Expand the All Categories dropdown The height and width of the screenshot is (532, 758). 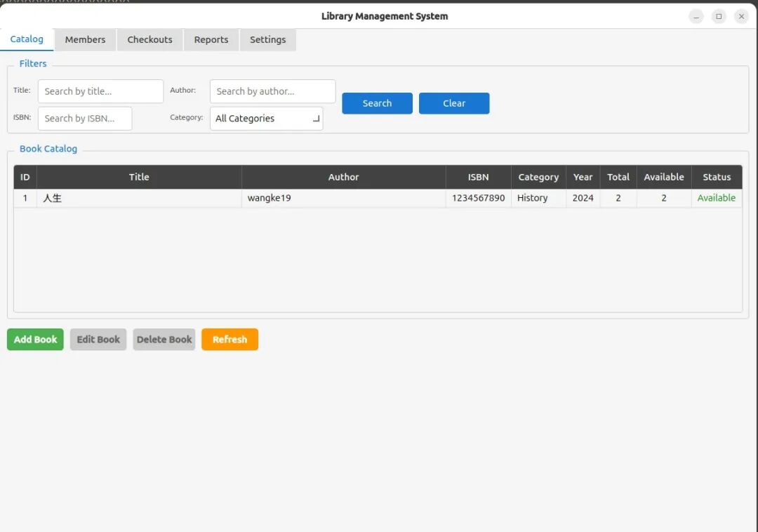pyautogui.click(x=267, y=119)
